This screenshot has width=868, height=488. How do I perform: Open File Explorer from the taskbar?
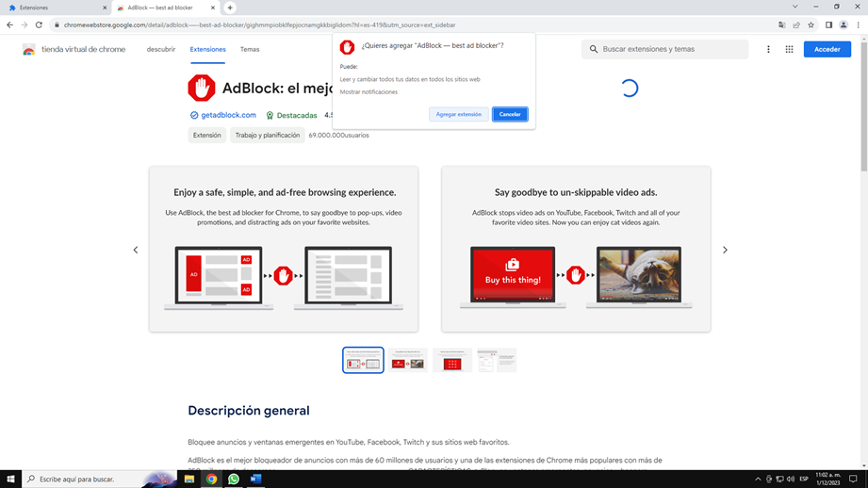point(189,480)
